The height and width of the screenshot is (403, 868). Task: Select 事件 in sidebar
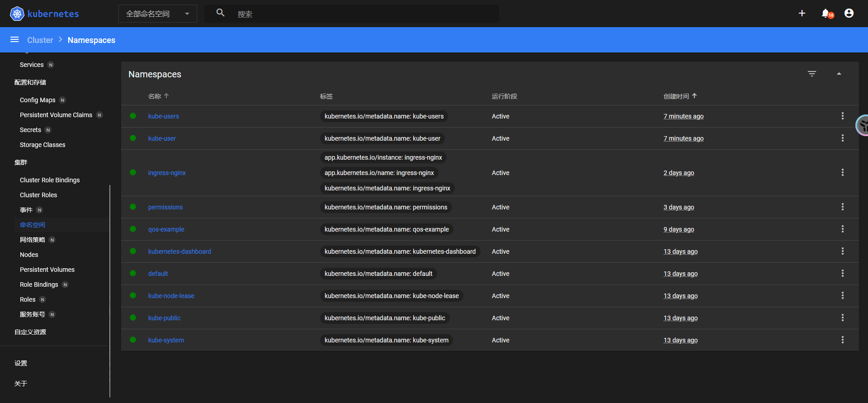(26, 210)
